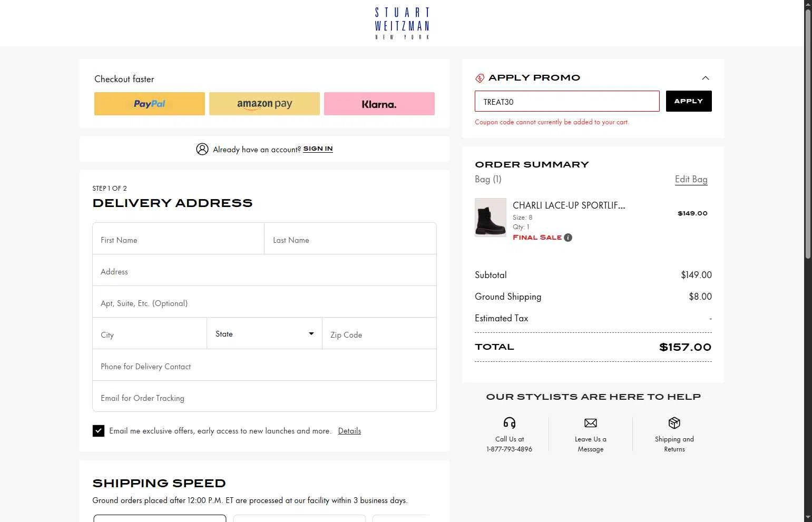Click the Shipping and Returns text

[x=674, y=444]
